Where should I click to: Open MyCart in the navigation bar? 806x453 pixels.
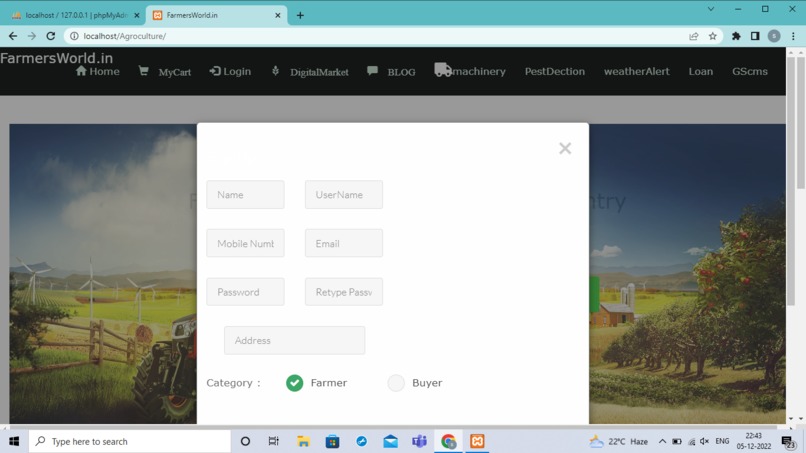(164, 71)
